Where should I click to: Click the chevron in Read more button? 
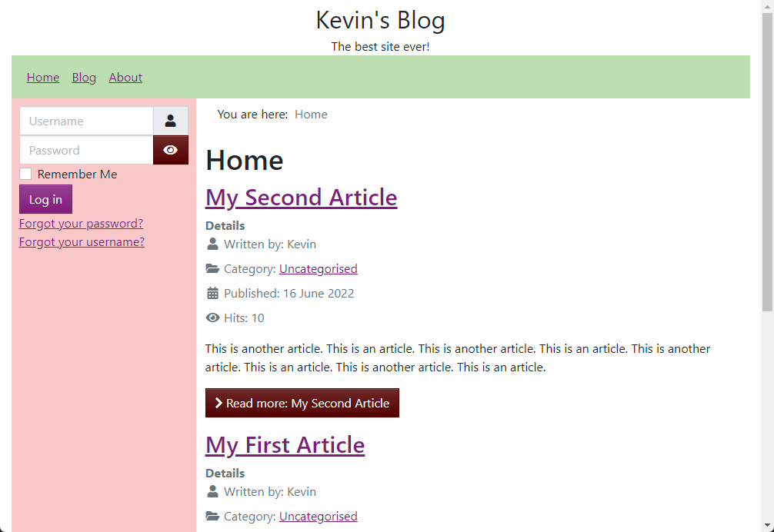pos(219,403)
